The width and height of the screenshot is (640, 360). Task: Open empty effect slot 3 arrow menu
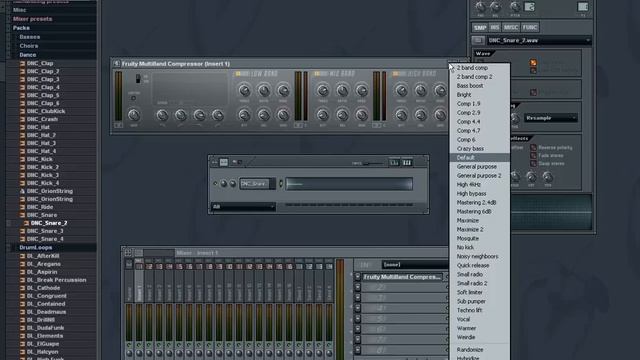click(358, 298)
